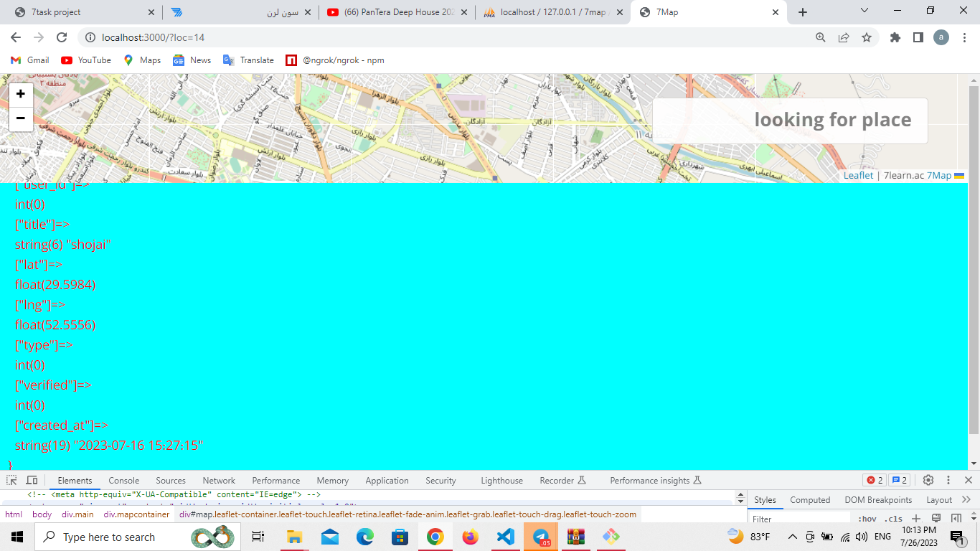Open tab search dropdown arrow
Viewport: 980px width, 551px height.
864,11
